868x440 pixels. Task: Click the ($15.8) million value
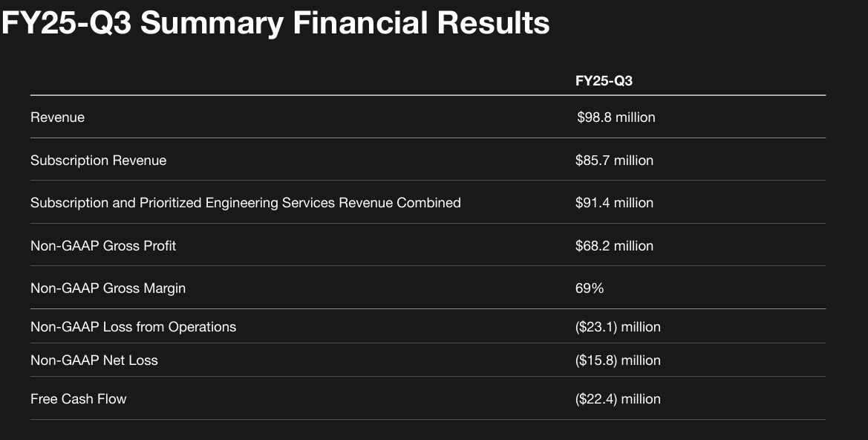coord(618,360)
